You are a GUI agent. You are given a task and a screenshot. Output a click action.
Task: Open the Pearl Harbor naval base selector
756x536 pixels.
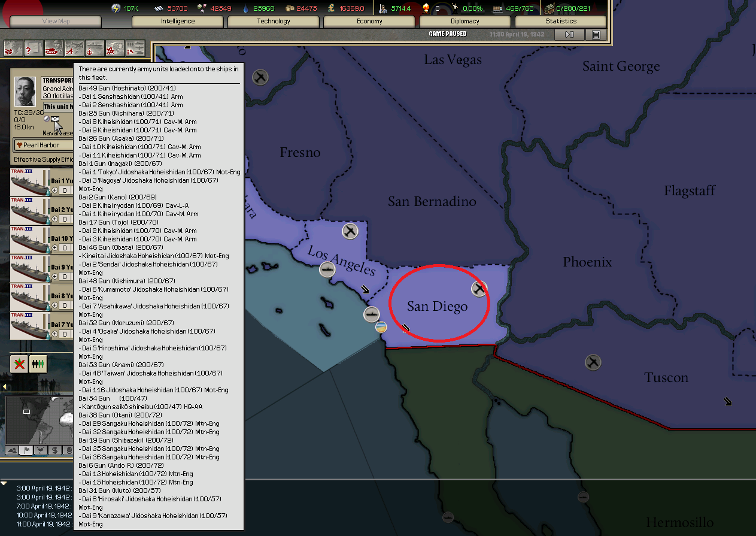pos(43,145)
